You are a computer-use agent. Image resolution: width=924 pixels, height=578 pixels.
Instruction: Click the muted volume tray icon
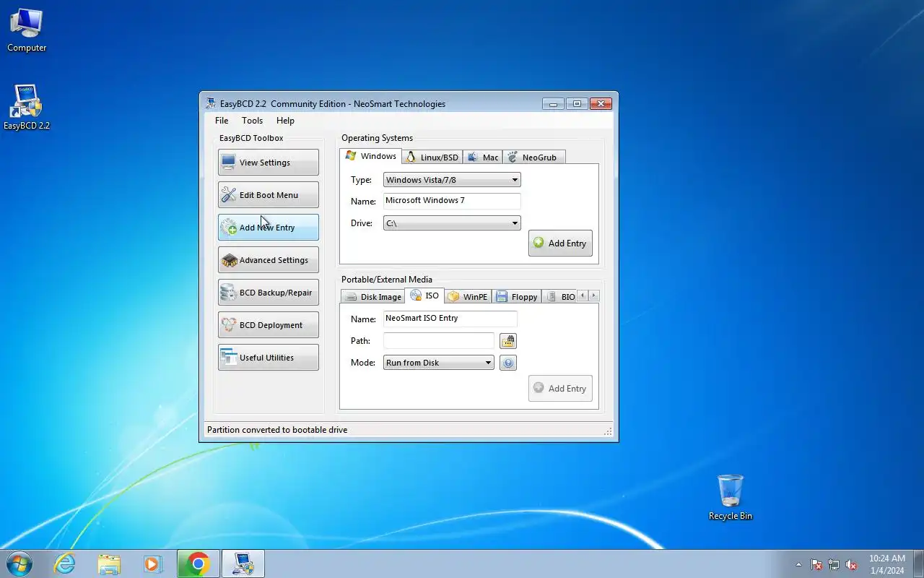[852, 564]
